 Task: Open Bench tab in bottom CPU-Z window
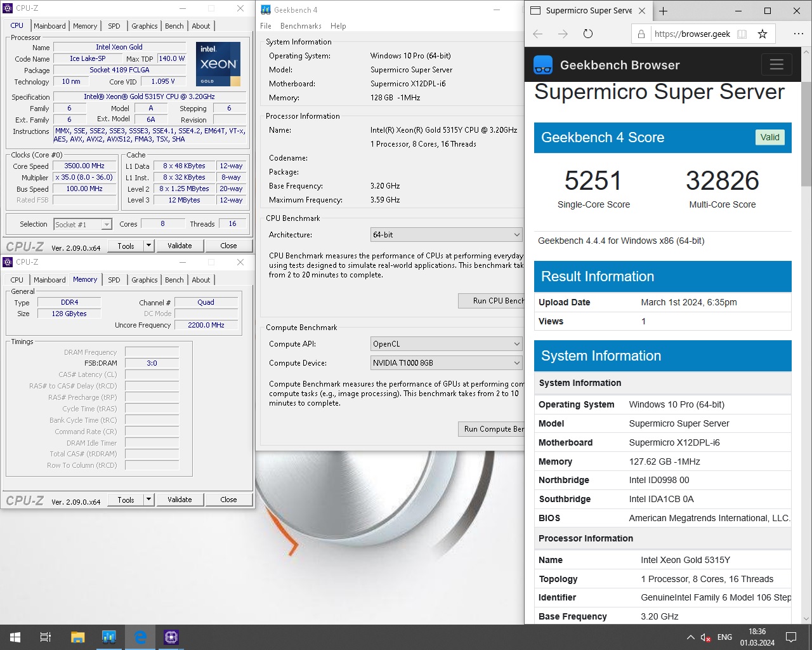(174, 280)
